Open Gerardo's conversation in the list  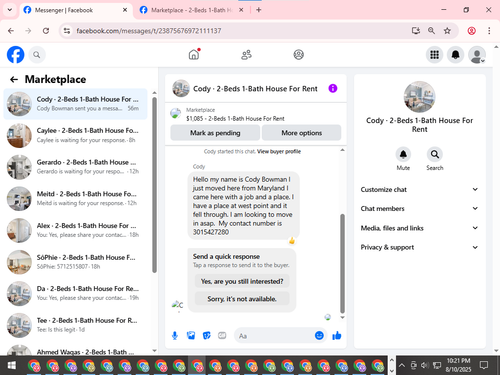click(75, 167)
